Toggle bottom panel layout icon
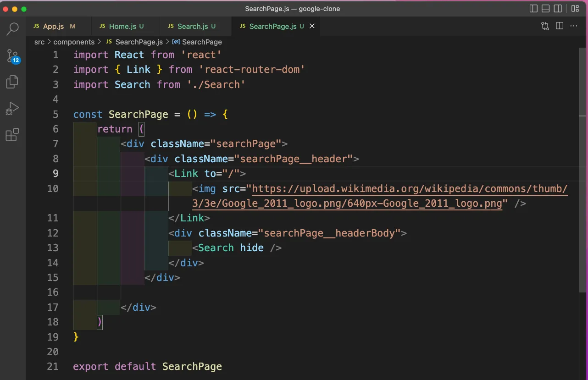Screen dimensions: 588x380 coord(546,9)
